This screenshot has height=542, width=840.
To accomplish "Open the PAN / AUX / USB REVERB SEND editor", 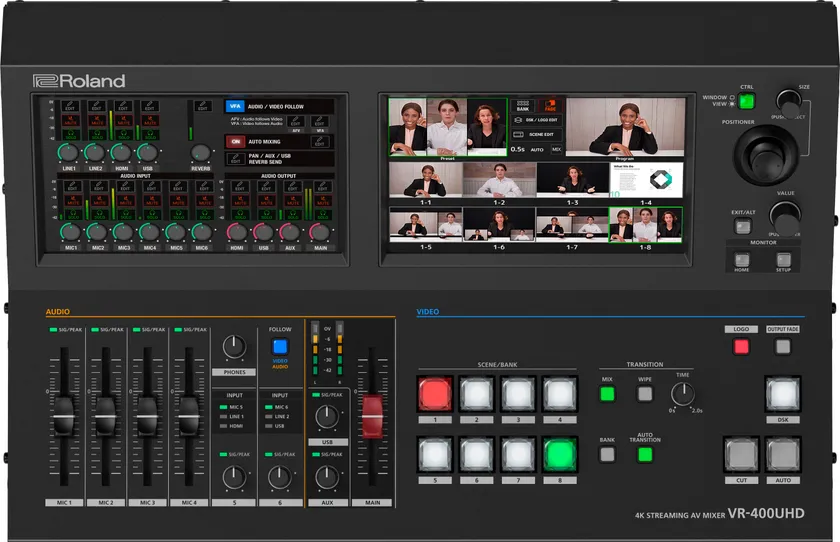I will (235, 158).
